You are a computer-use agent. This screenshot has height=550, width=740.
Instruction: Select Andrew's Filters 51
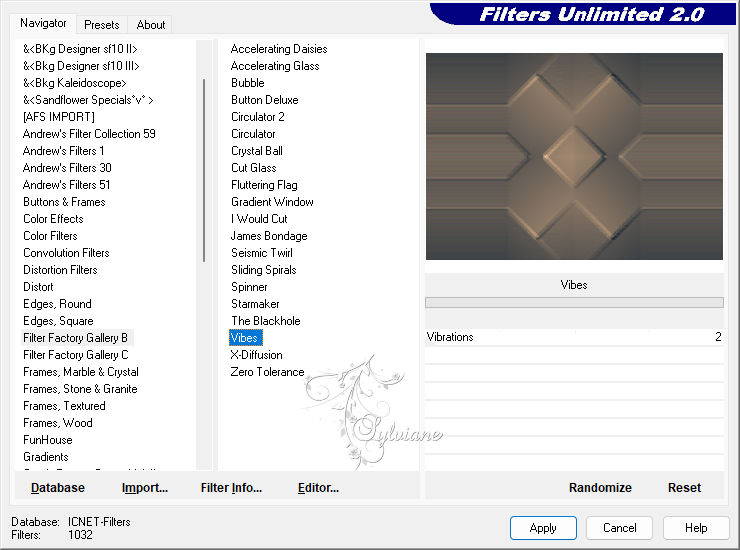67,185
